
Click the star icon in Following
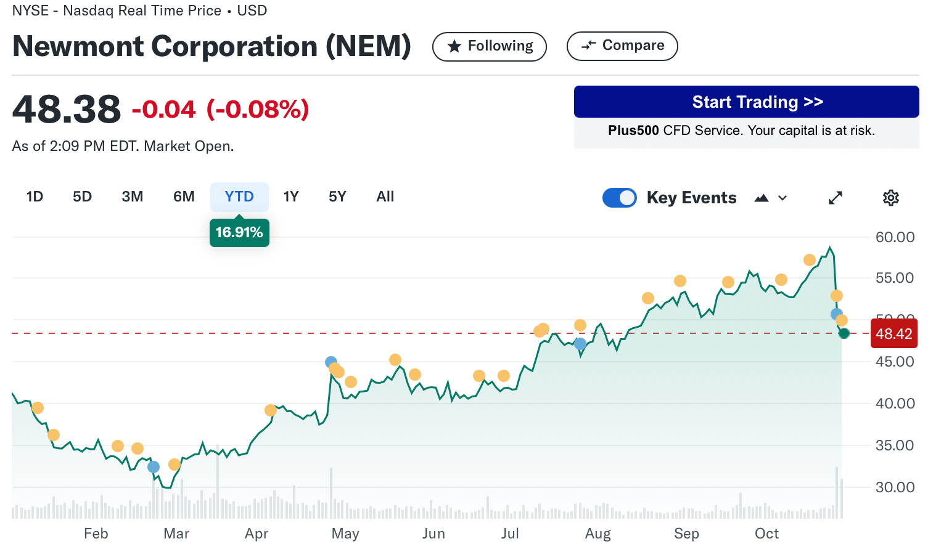[x=454, y=46]
